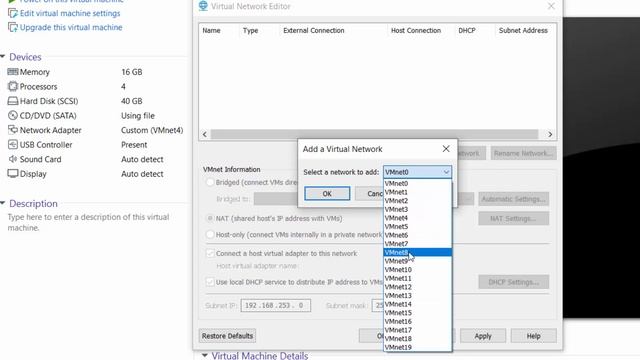The height and width of the screenshot is (360, 640).
Task: Click the USB Controller icon
Action: pos(13,144)
